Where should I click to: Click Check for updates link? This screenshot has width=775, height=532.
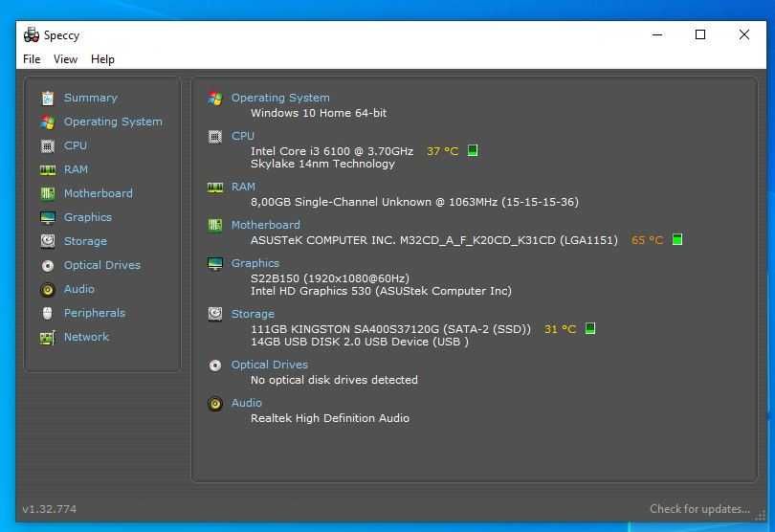(x=699, y=509)
